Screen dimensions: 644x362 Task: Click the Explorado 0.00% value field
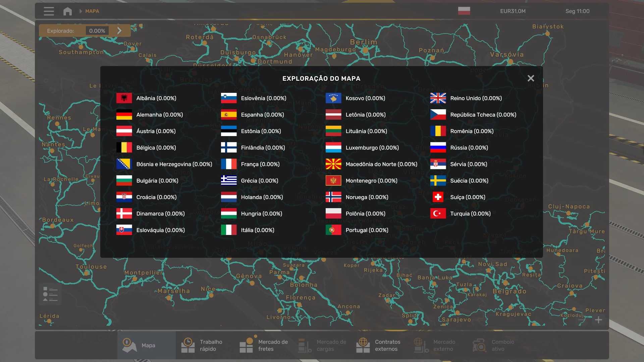coord(97,31)
